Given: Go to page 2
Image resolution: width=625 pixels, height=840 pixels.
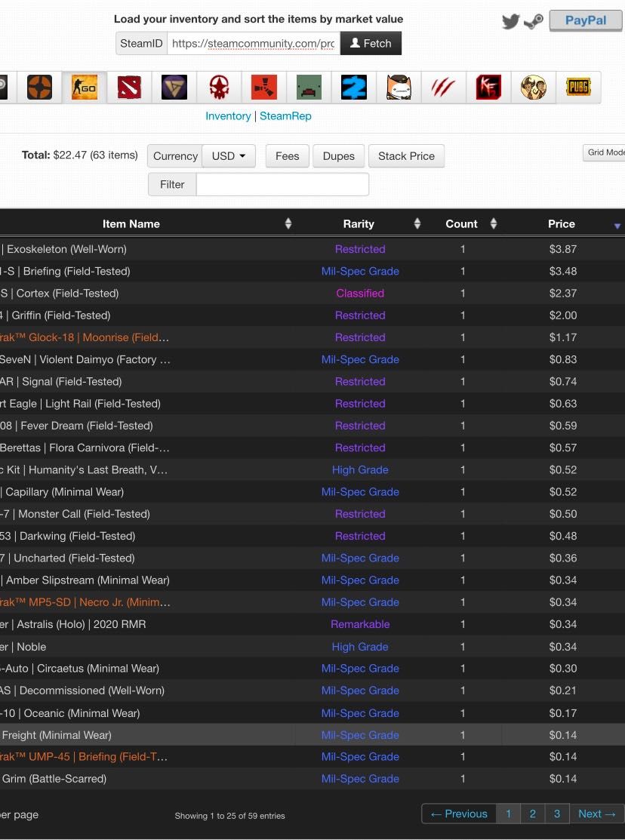Looking at the screenshot, I should click(533, 814).
